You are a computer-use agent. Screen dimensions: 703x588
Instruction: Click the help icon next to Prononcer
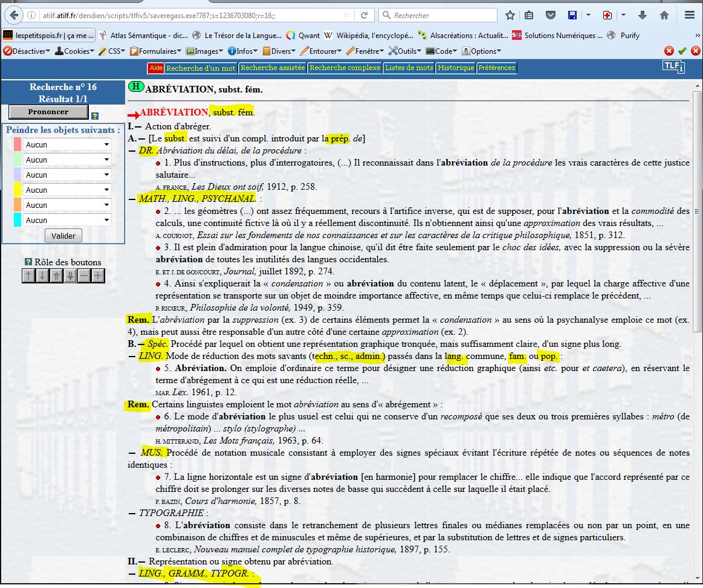click(94, 116)
